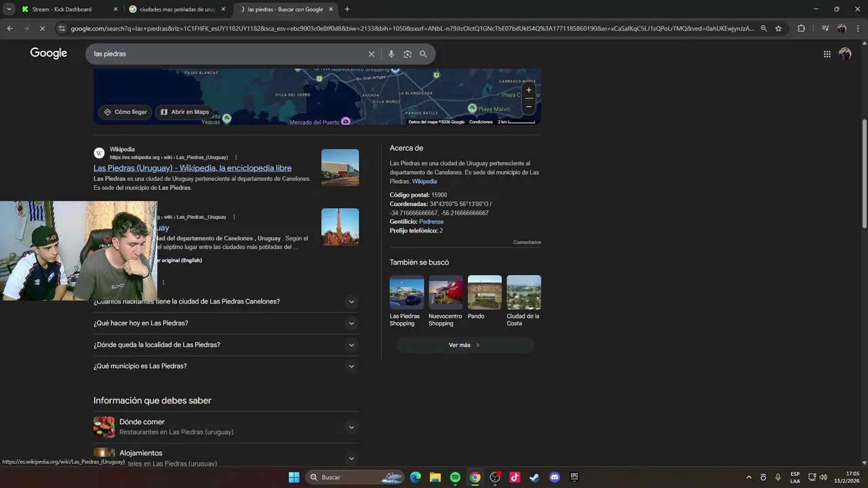The width and height of the screenshot is (868, 488).
Task: Click Abrir en Maps button
Action: [x=184, y=112]
